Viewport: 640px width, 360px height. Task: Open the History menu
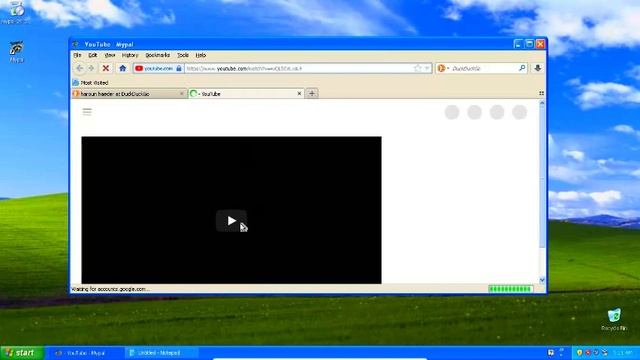[130, 55]
